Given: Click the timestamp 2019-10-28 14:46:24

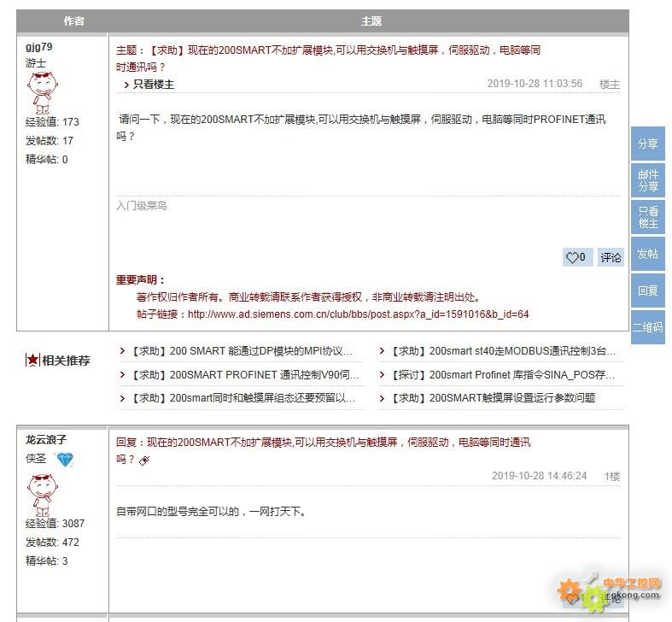Looking at the screenshot, I should pos(539,476).
